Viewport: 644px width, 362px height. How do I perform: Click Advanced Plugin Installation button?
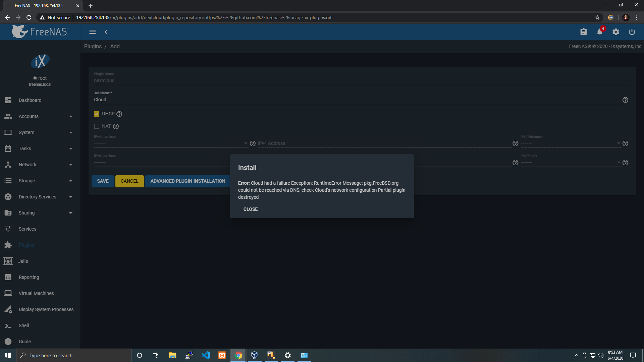pos(188,181)
